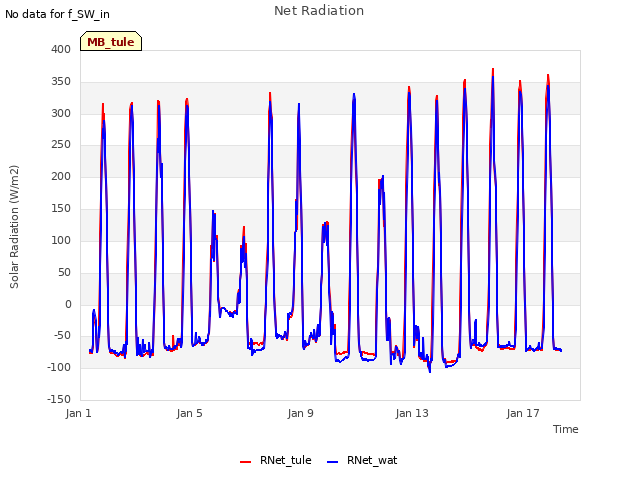
Task: Click the 200 y-axis tick label
Action: pyautogui.click(x=61, y=176)
